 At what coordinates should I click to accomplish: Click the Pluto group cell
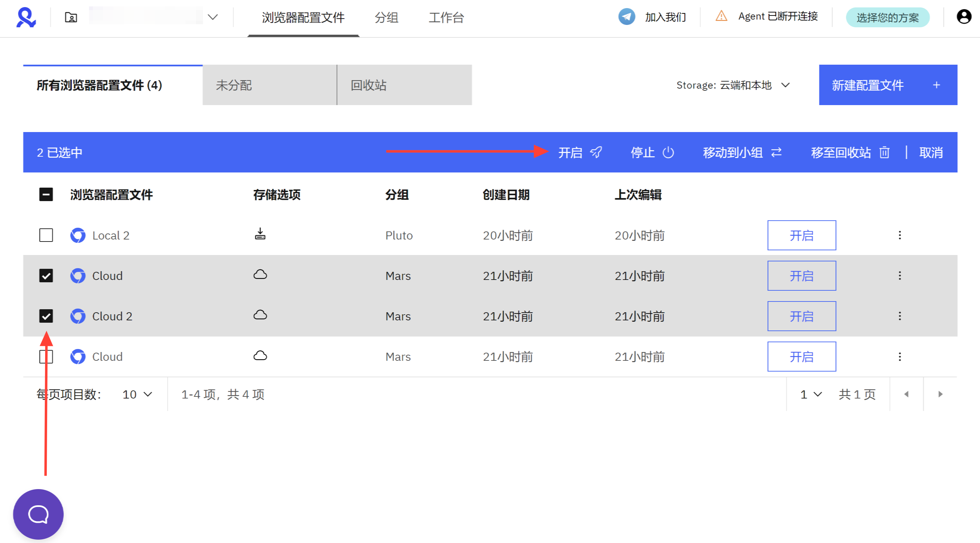[399, 235]
